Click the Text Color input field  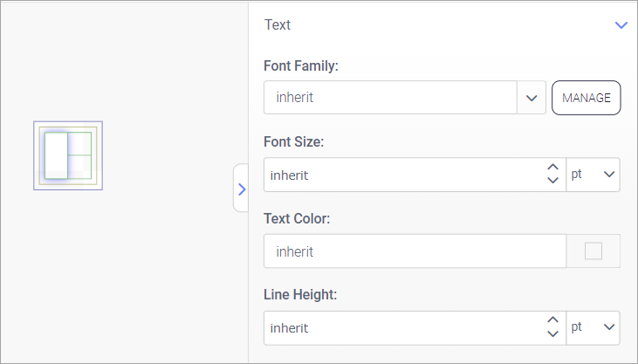[415, 251]
